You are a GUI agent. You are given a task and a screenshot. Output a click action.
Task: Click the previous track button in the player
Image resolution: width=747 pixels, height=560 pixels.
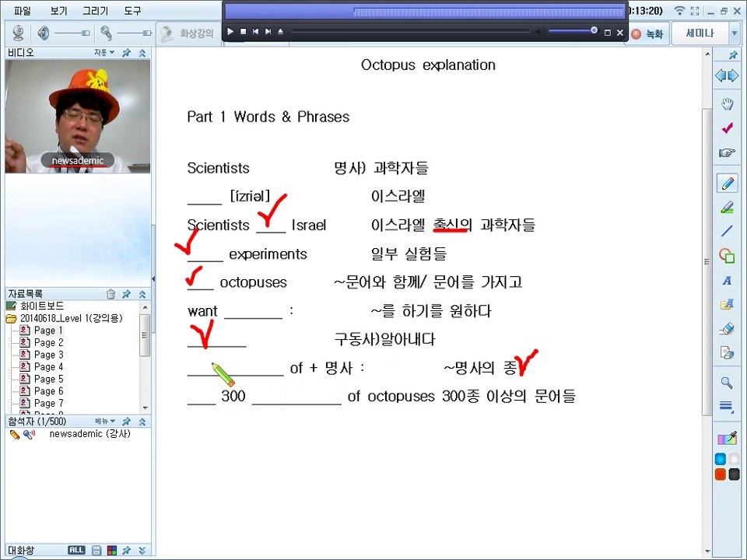255,31
